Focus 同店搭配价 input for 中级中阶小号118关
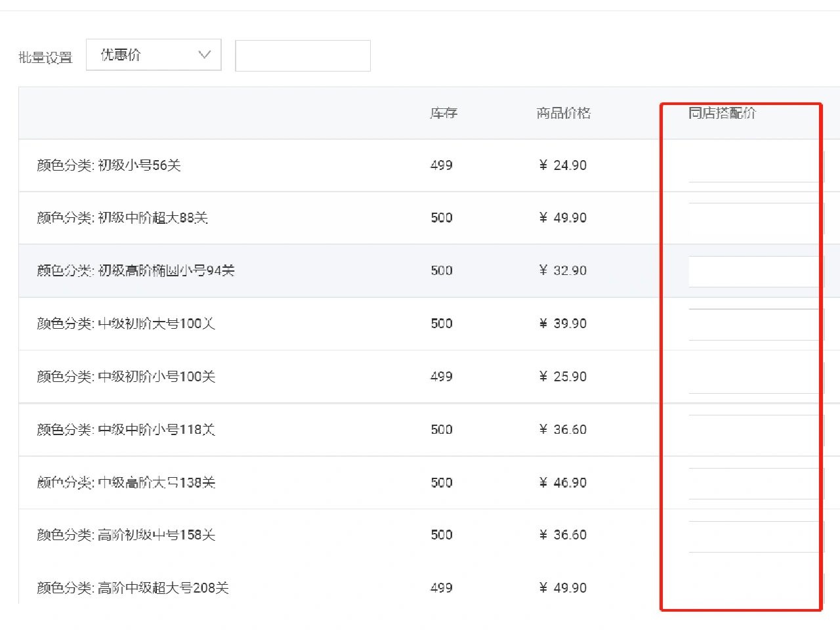Image resolution: width=840 pixels, height=632 pixels. 756,431
